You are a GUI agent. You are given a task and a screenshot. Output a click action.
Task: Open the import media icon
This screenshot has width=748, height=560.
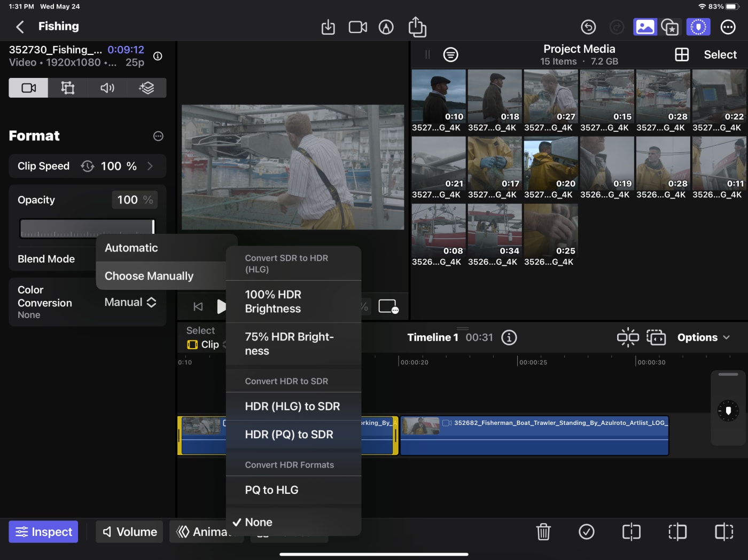328,27
